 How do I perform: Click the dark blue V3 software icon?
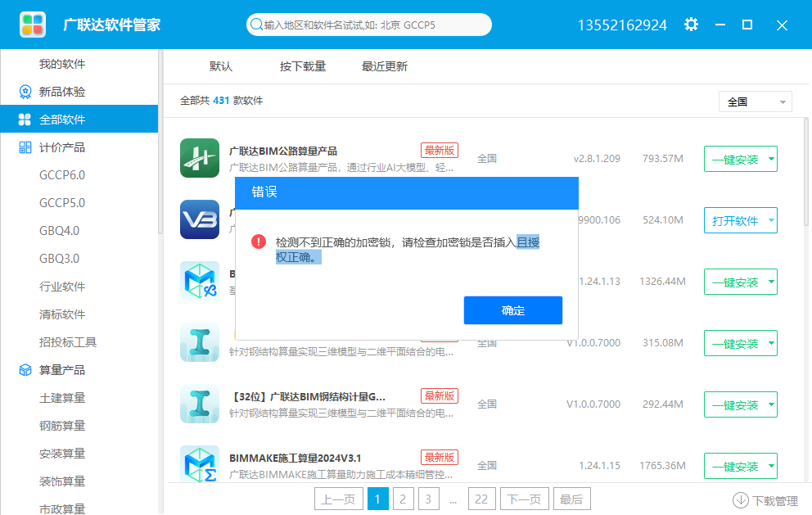(x=200, y=219)
